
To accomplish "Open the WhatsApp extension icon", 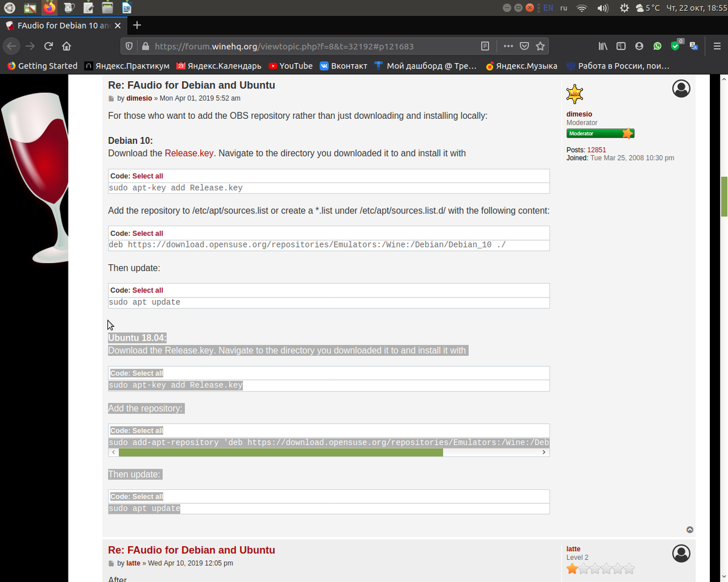I will click(x=657, y=46).
